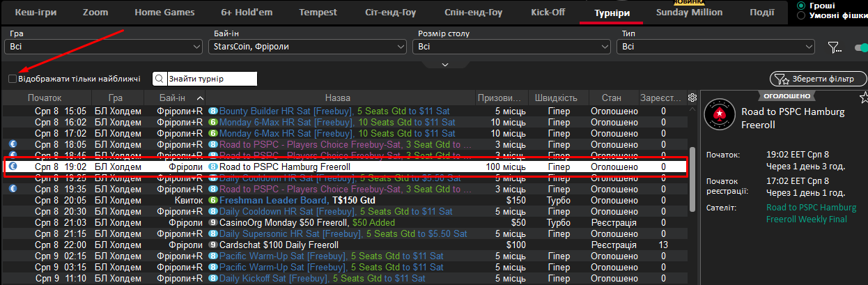This screenshot has height=285, width=868.
Task: Open the Розмір столу dropdown
Action: tap(511, 47)
